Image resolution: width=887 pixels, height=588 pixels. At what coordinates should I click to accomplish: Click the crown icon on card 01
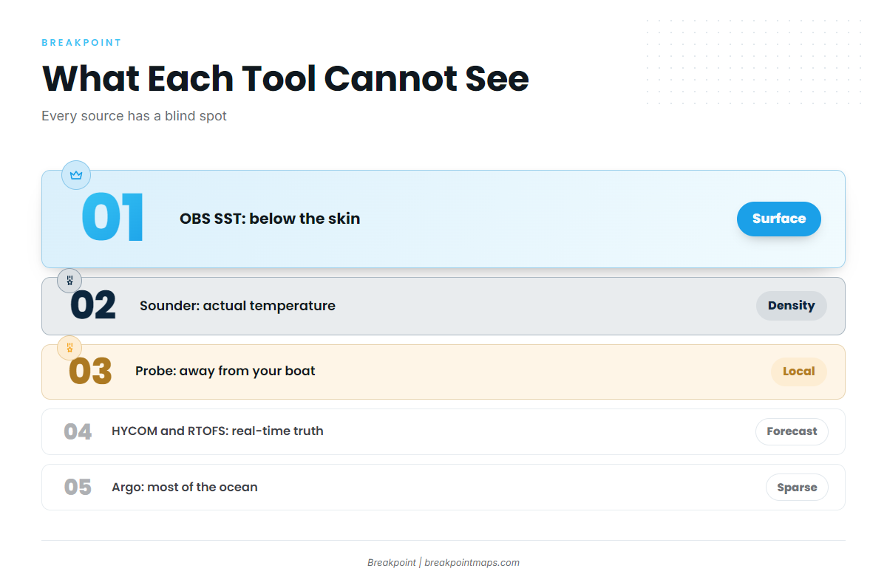click(x=75, y=175)
